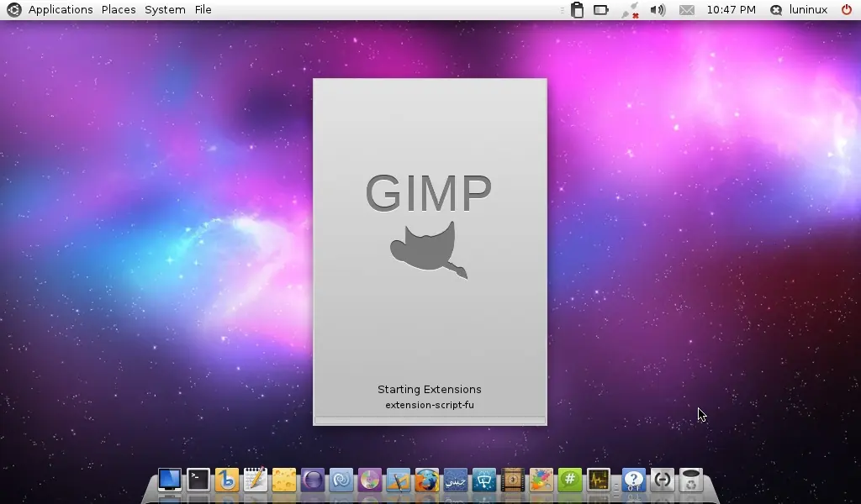Click the purple sphere dock icon
The image size is (861, 504).
pos(313,480)
